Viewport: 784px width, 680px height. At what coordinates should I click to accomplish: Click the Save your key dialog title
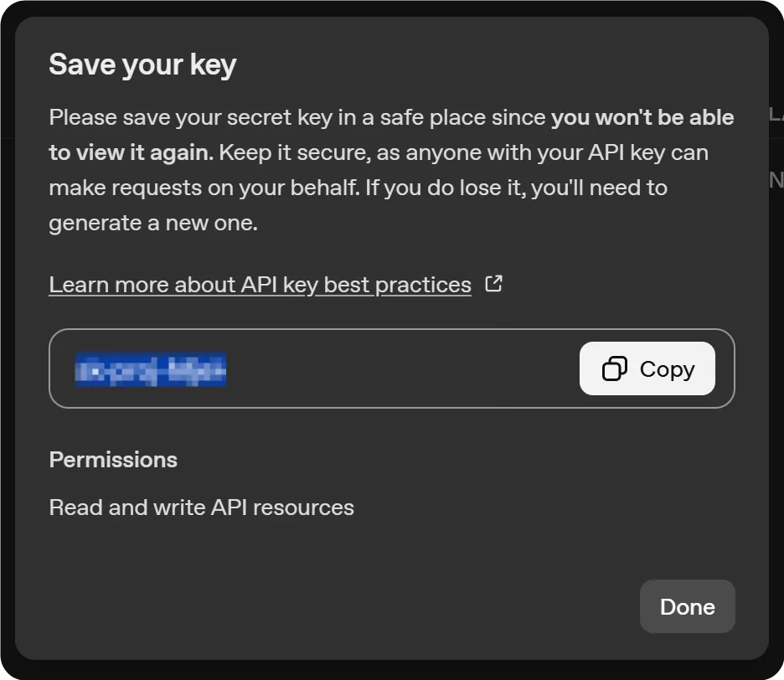coord(142,64)
